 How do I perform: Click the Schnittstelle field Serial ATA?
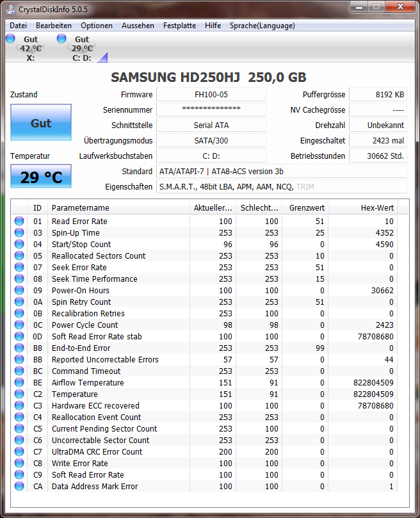tap(211, 125)
